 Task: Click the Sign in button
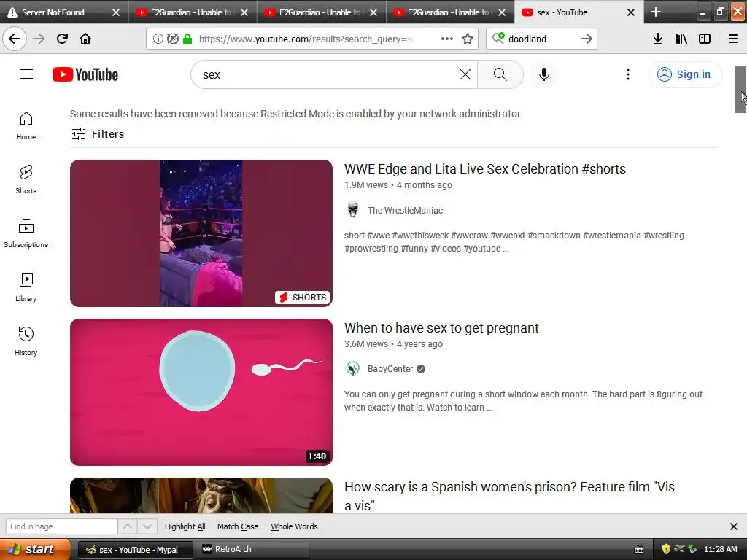click(685, 74)
